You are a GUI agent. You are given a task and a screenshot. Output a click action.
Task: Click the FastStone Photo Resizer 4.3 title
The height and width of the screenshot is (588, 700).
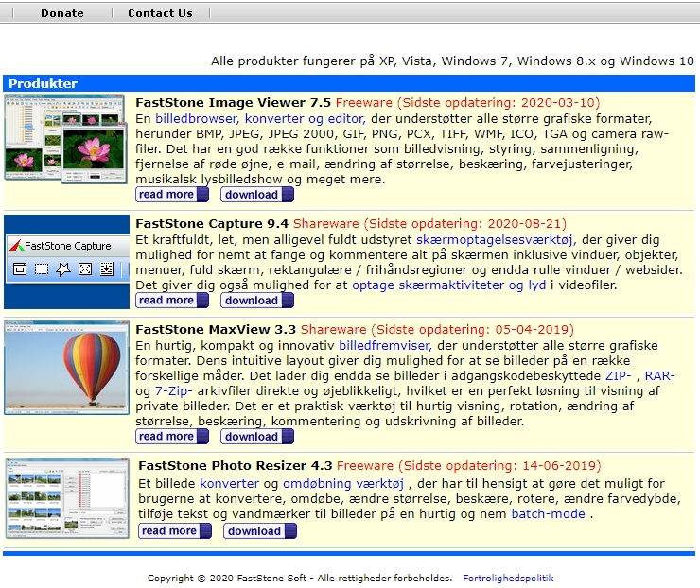point(236,466)
